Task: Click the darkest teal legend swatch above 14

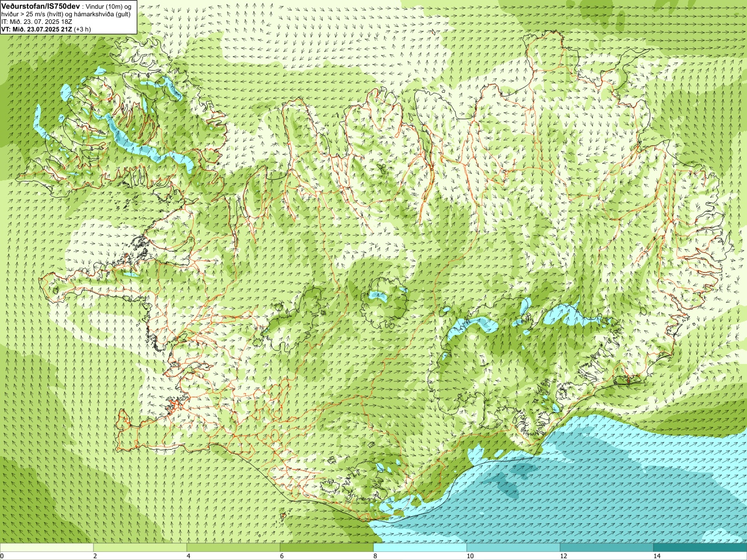Action: point(700,548)
